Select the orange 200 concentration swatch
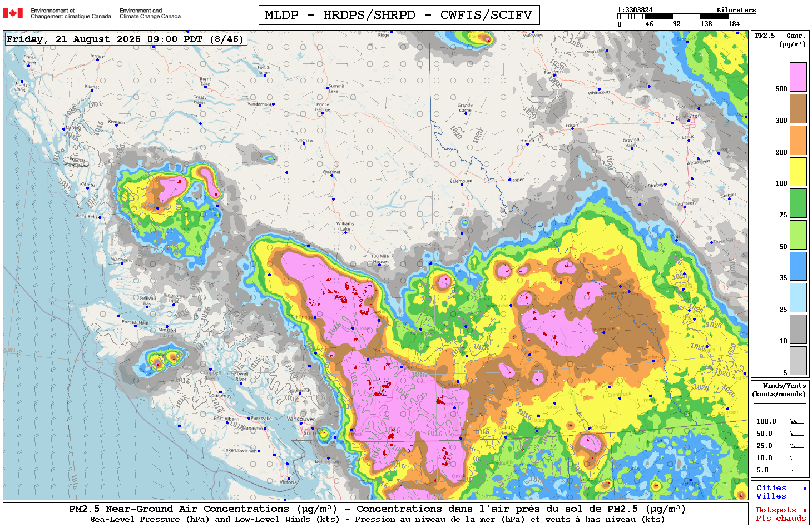Image resolution: width=812 pixels, height=528 pixels. coord(798,140)
